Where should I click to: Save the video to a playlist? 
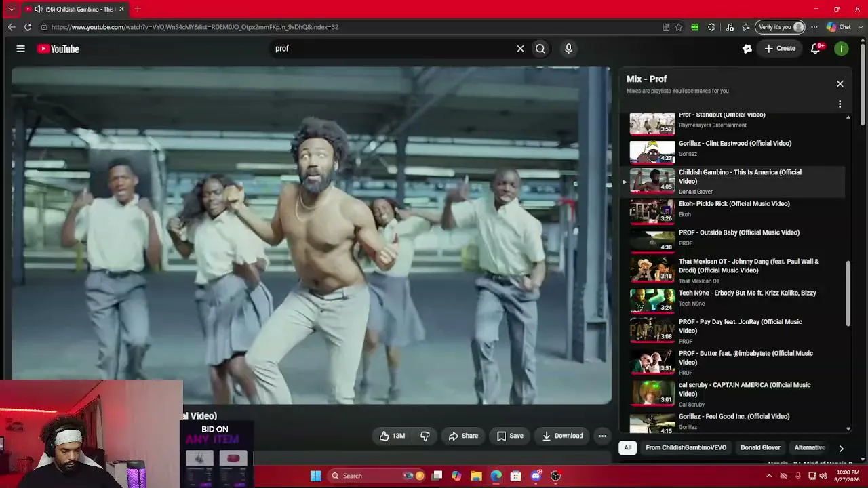pyautogui.click(x=510, y=436)
